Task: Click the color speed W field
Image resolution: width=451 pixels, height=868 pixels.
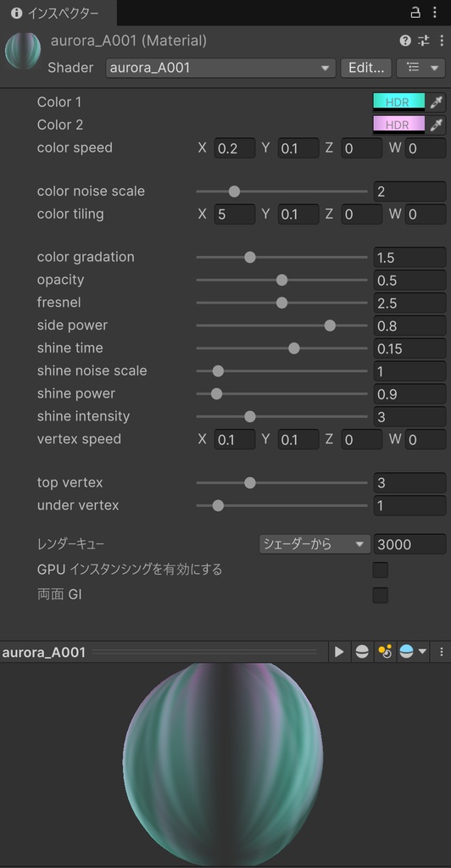Action: 425,148
